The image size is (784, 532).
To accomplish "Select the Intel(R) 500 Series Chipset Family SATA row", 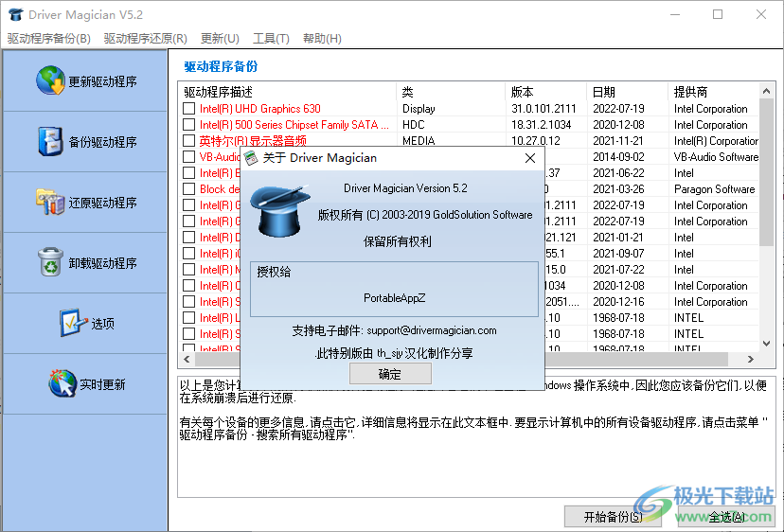I will click(294, 125).
